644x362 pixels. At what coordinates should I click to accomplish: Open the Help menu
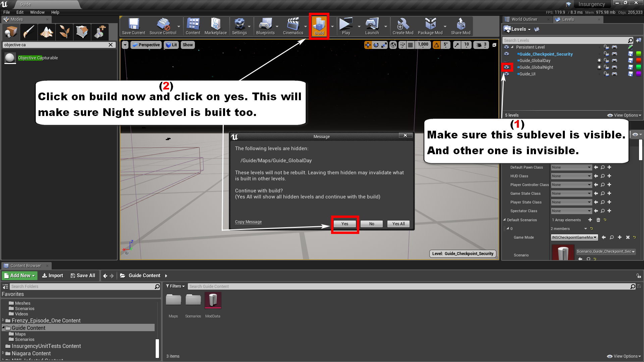coord(55,12)
